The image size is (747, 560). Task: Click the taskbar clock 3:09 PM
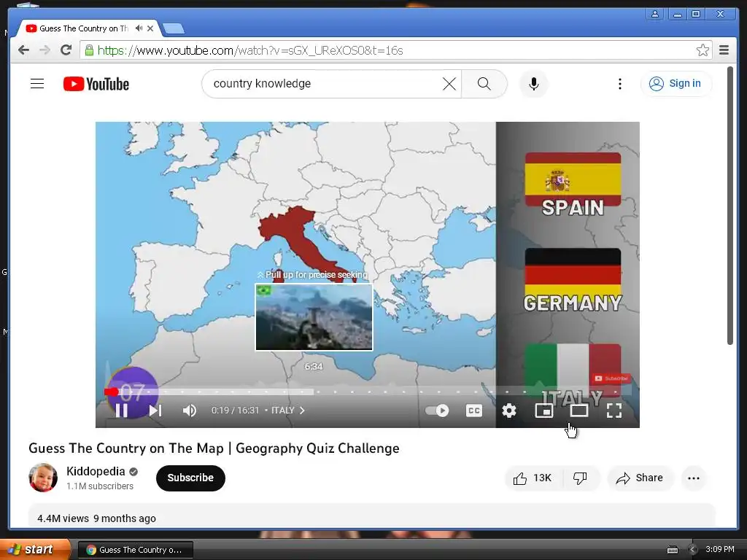click(720, 549)
